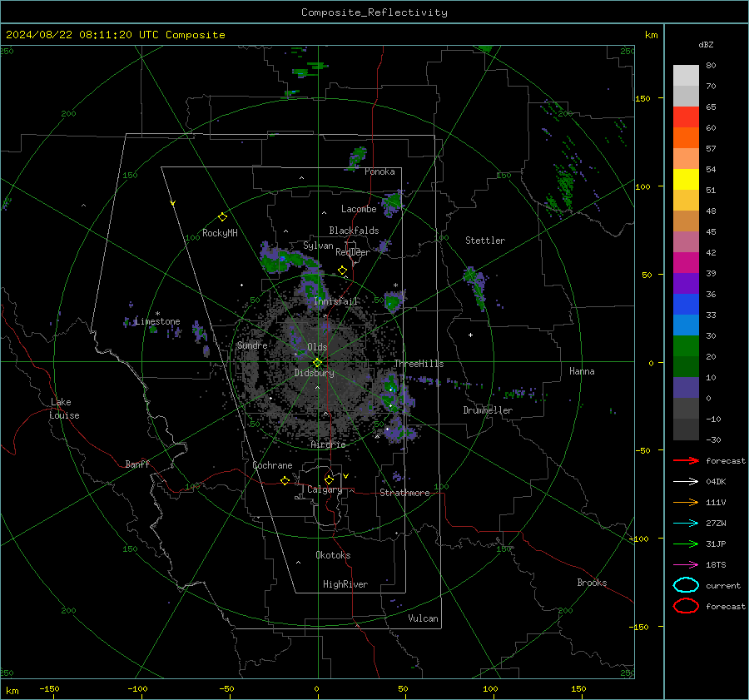
Task: Click the Vulcan city label
Action: tap(424, 618)
